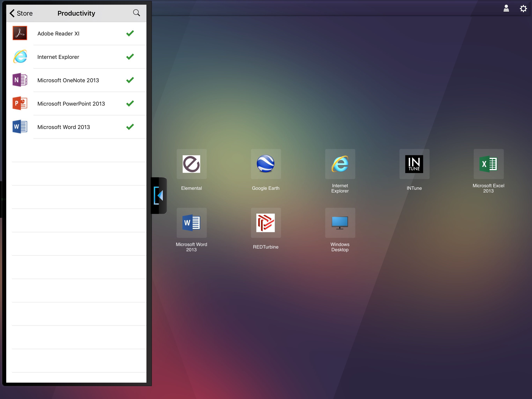Open the REDTurbine app icon
This screenshot has height=399, width=532.
[266, 223]
